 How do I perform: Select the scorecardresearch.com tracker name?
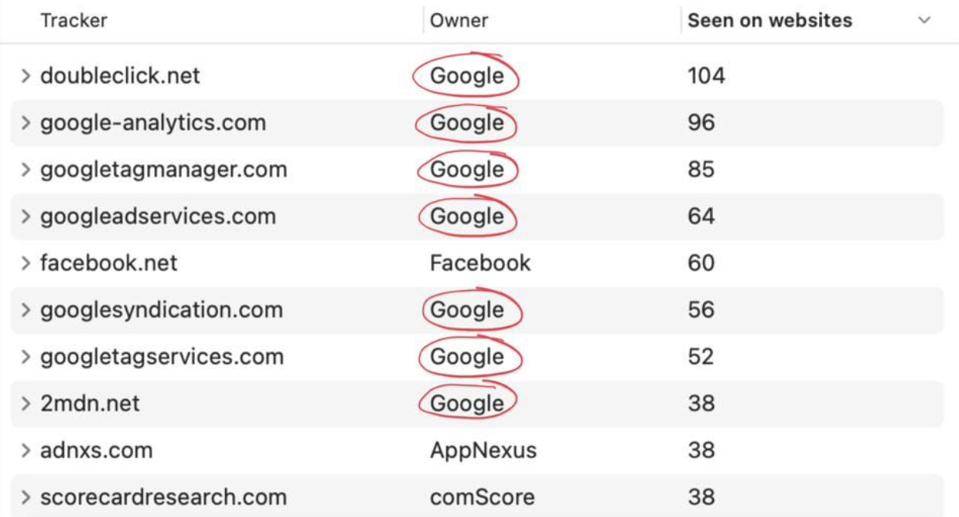pos(163,498)
